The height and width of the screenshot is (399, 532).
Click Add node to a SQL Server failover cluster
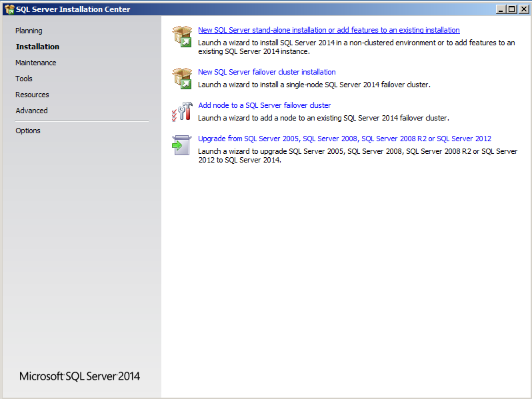click(264, 105)
